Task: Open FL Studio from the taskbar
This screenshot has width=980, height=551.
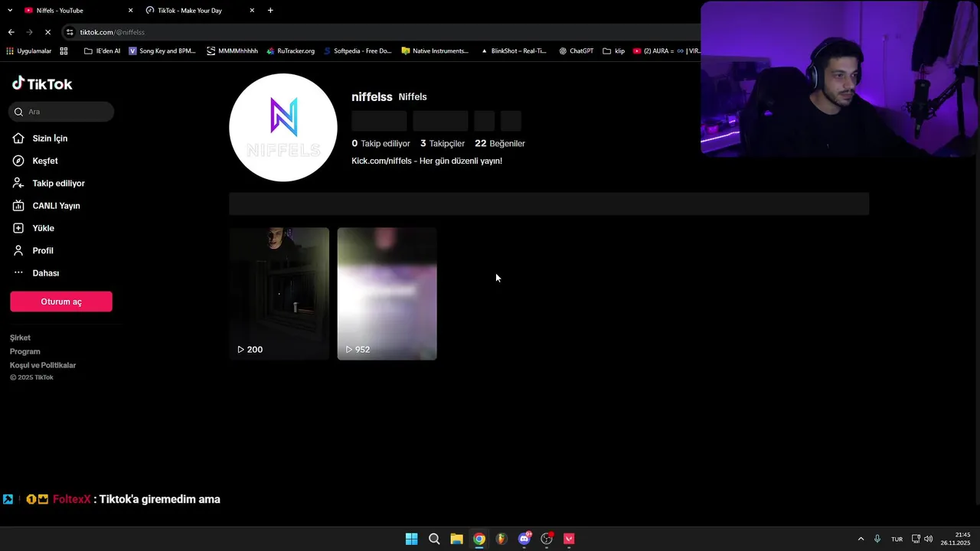Action: [501, 539]
